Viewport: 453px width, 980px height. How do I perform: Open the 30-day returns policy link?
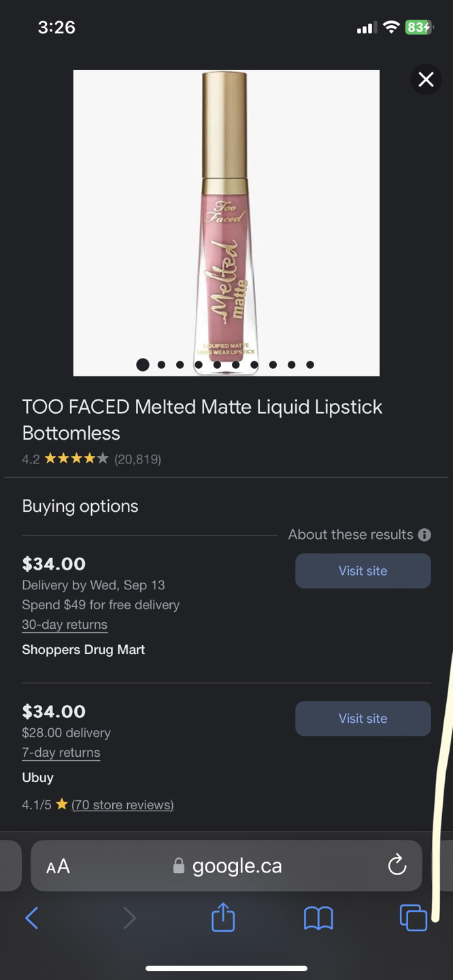65,625
